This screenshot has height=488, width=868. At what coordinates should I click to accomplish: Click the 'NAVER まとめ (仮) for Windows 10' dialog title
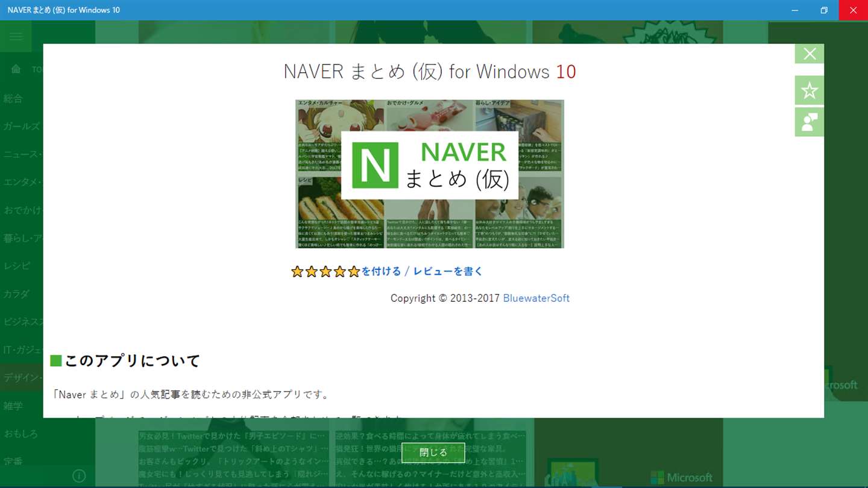pyautogui.click(x=430, y=72)
